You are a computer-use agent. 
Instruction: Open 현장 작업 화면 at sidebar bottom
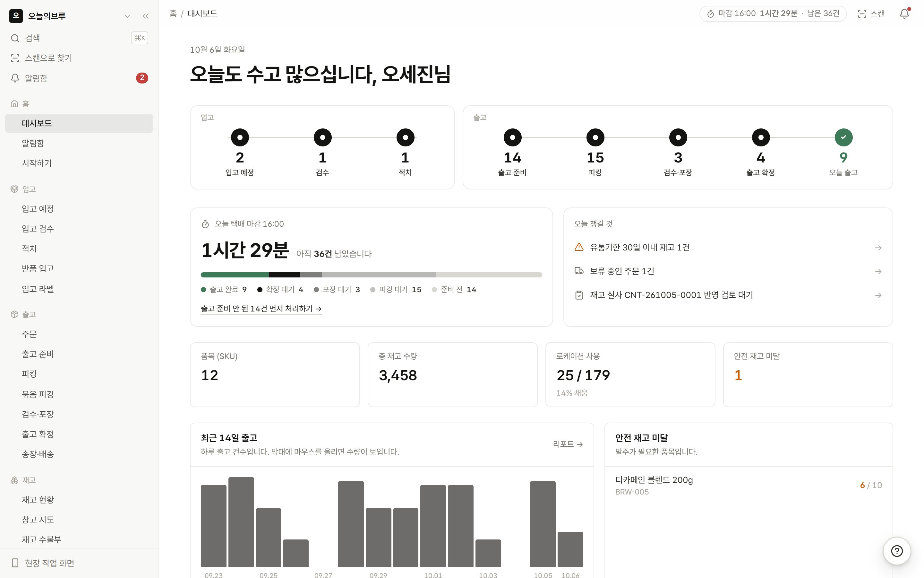coord(79,563)
